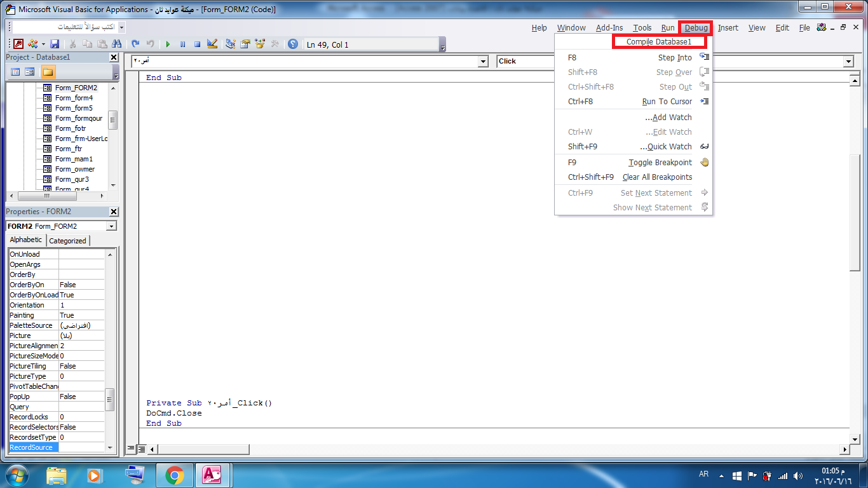Open the Object Browser icon

tap(260, 44)
